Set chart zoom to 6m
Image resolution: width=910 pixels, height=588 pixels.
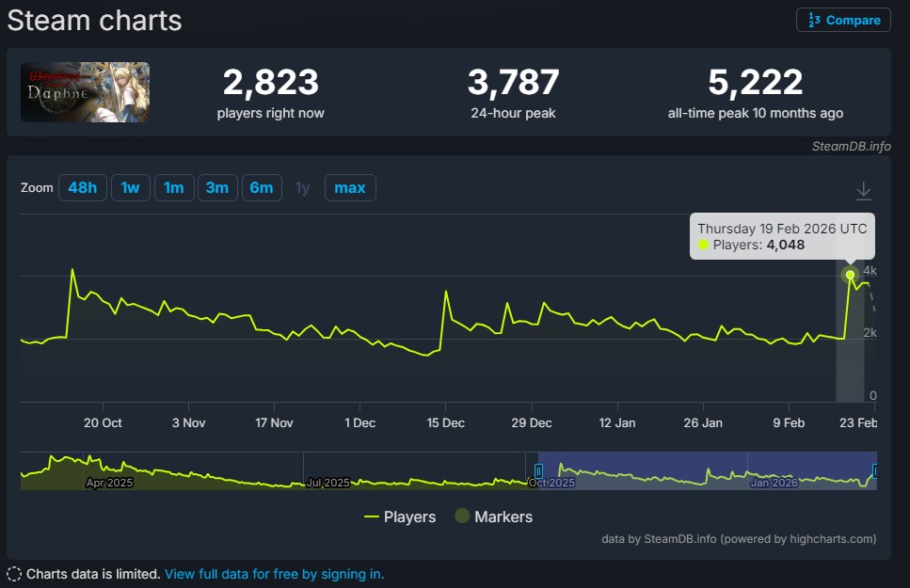tap(262, 187)
